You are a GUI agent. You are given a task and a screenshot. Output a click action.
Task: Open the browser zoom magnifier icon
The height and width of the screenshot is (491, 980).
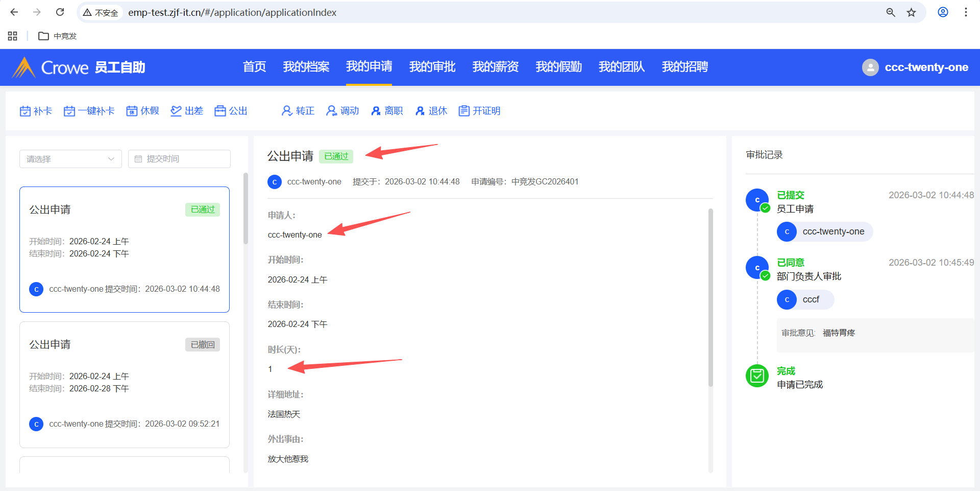(891, 12)
